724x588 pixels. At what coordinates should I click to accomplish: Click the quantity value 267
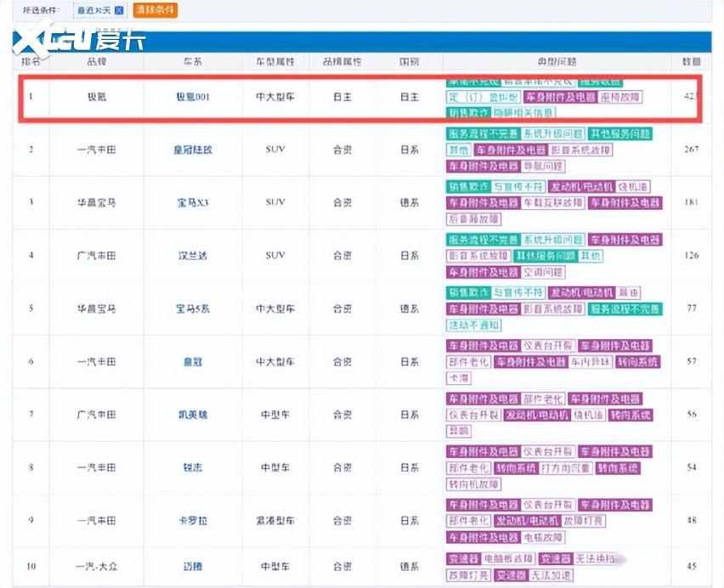pos(691,149)
